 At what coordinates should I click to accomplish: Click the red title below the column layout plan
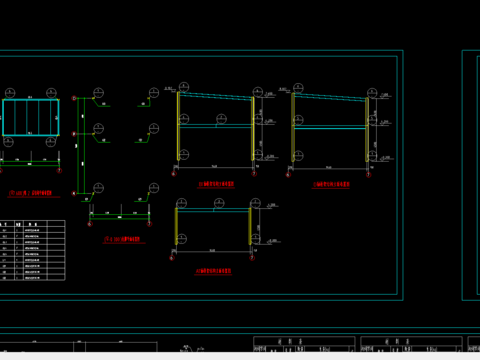point(122,239)
